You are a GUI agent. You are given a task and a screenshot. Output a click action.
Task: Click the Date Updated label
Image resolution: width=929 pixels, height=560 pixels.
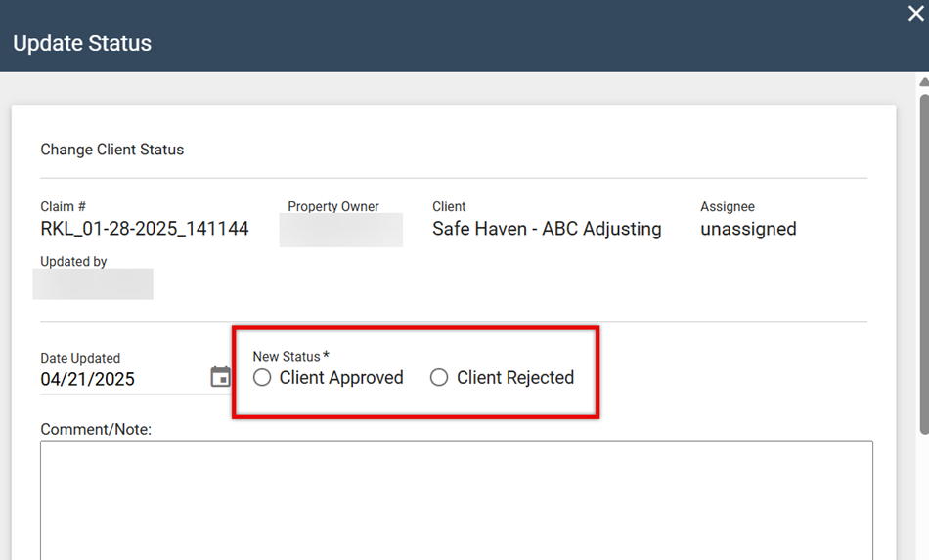pyautogui.click(x=80, y=359)
